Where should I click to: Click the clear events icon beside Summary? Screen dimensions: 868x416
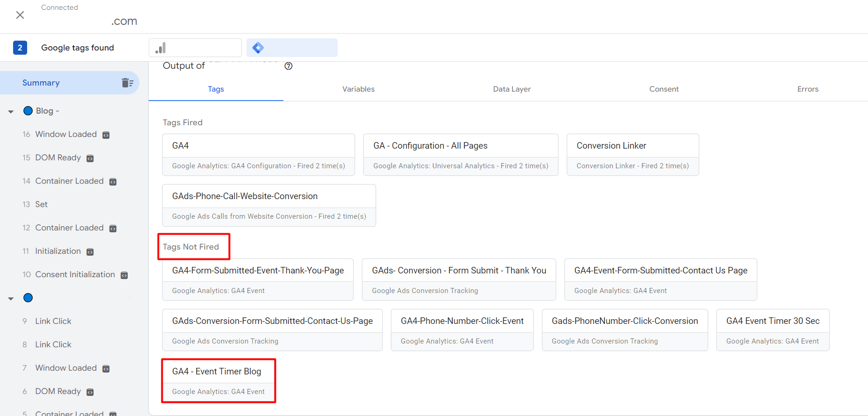[127, 83]
